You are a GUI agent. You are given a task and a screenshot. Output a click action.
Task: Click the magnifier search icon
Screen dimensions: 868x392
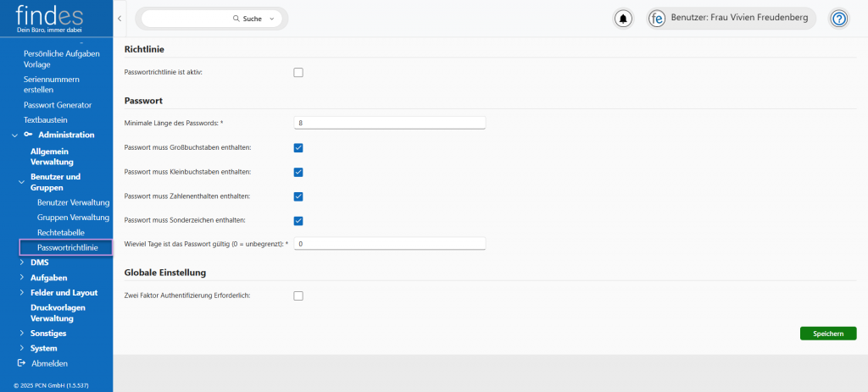click(236, 19)
